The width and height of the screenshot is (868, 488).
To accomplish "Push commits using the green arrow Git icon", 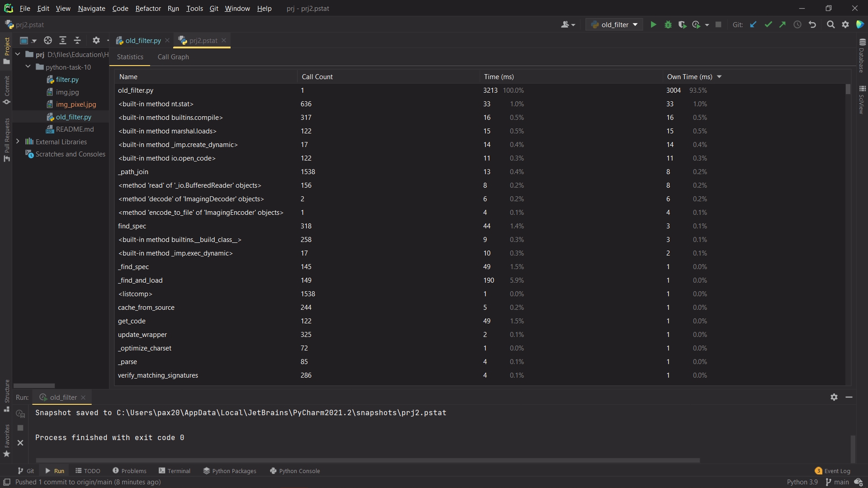I will coord(783,25).
